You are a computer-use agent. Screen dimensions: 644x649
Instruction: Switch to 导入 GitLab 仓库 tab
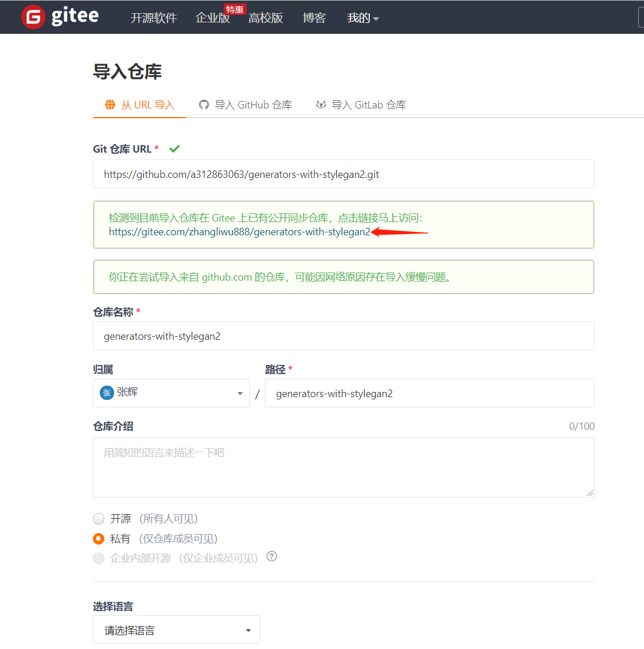(361, 104)
